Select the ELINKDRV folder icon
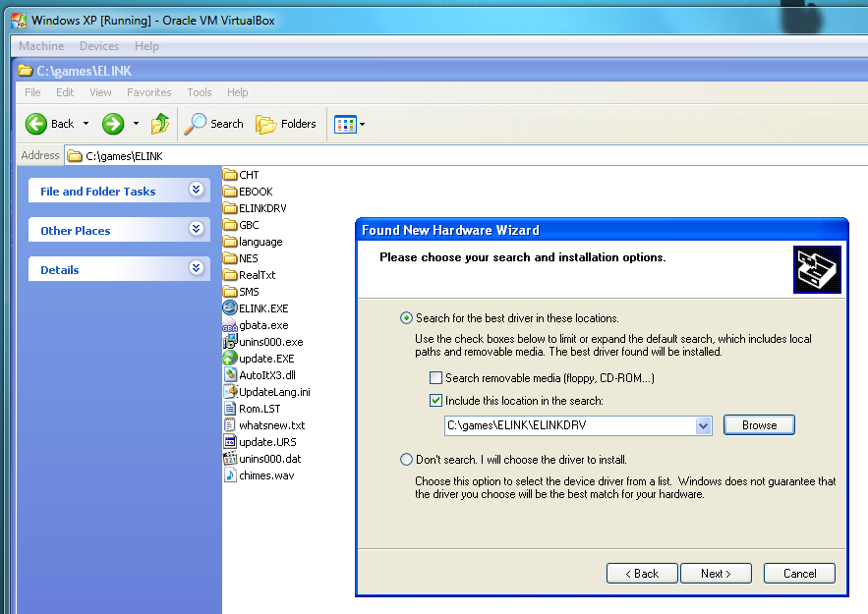Image resolution: width=868 pixels, height=614 pixels. (x=230, y=208)
